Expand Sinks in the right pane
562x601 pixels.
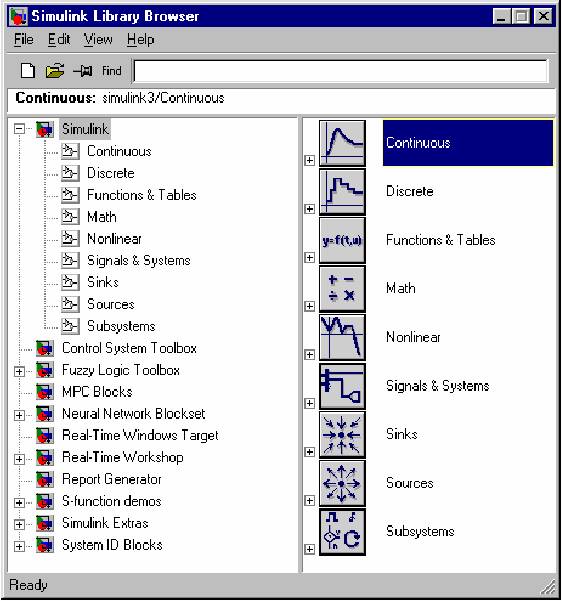[x=309, y=452]
